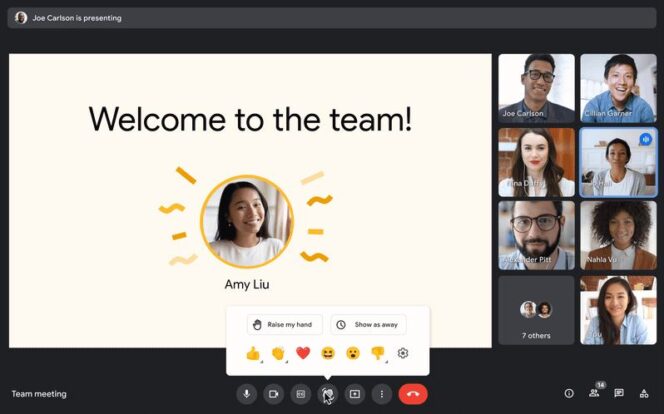This screenshot has height=414, width=664.
Task: Click Raise my hand button
Action: pyautogui.click(x=285, y=325)
